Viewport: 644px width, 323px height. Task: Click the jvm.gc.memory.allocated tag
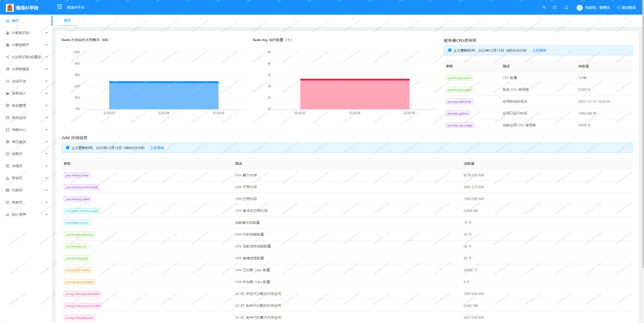coord(82,294)
